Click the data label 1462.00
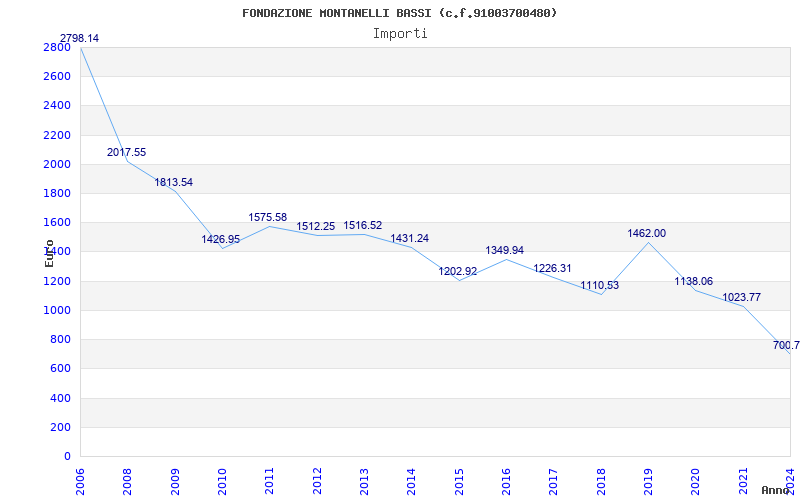 click(x=646, y=233)
